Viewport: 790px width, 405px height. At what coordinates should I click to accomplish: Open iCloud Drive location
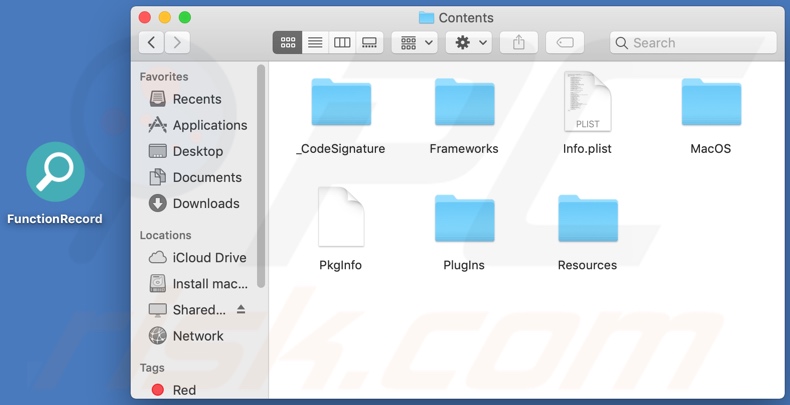click(208, 257)
